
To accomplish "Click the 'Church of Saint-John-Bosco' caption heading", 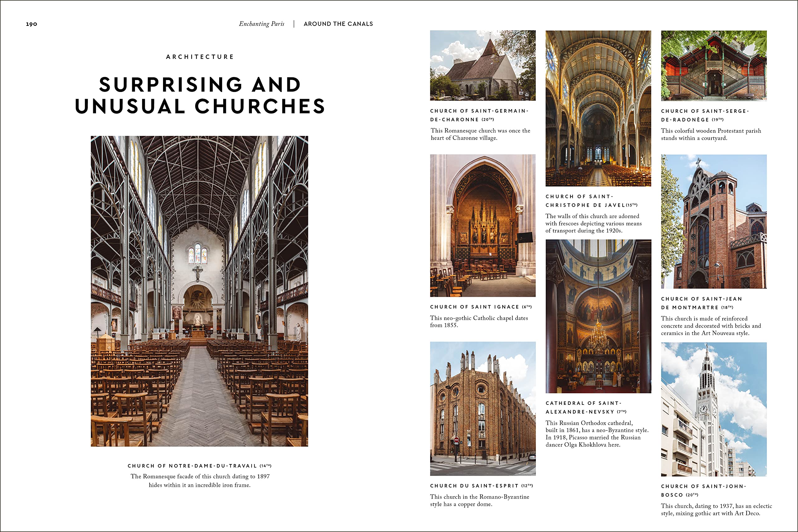I will 703,490.
